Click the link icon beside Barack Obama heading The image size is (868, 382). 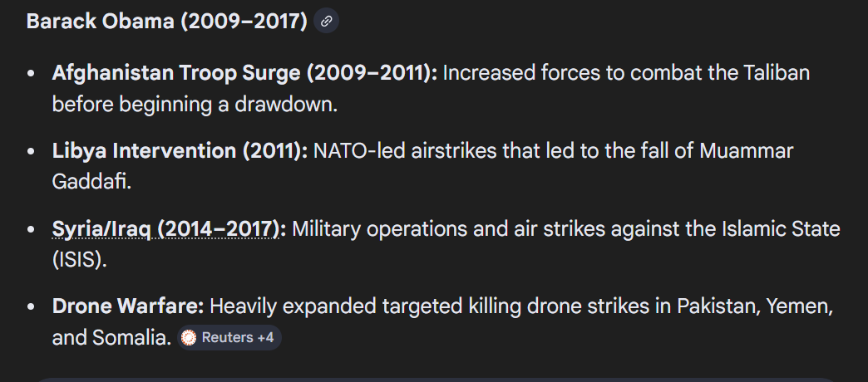tap(327, 22)
